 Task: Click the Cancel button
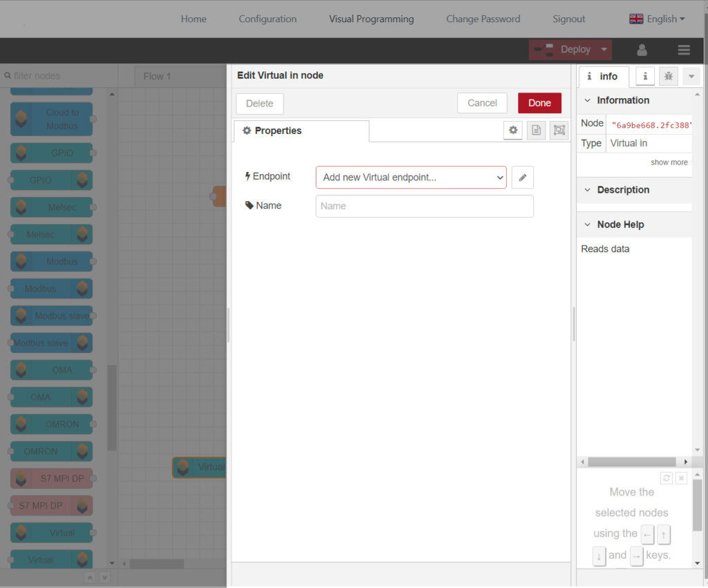pos(482,104)
